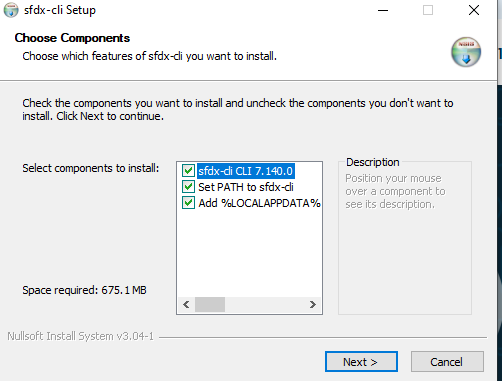Uncheck the sfdx-cli CLI 7.140.0 component
Viewport: 502px width, 381px height.
tap(188, 171)
